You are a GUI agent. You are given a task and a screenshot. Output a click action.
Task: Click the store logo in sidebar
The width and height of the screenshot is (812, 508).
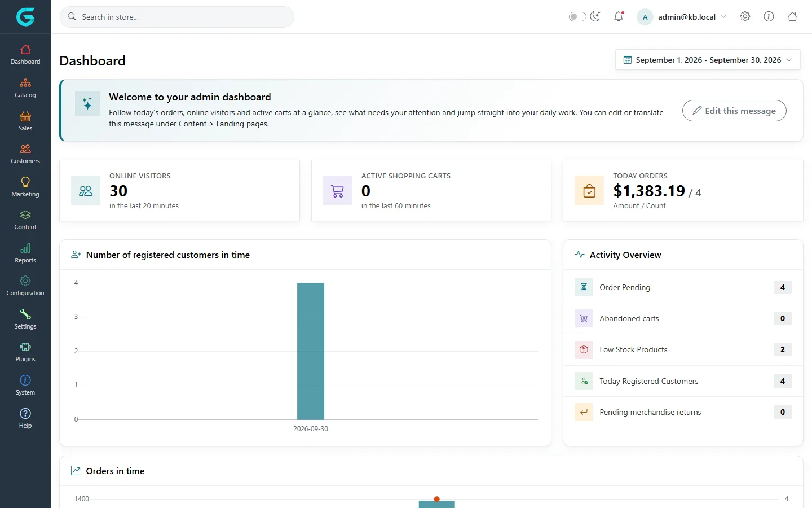(x=25, y=17)
